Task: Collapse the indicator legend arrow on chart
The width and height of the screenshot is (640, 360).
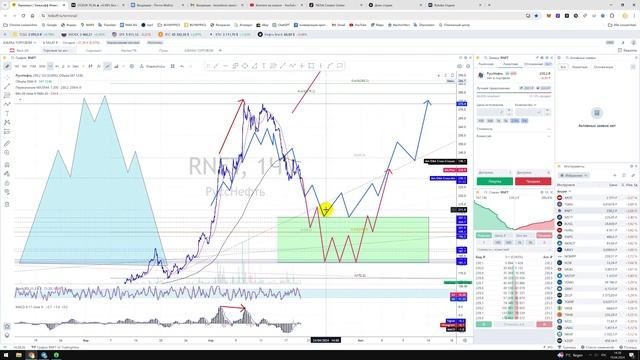Action: pyautogui.click(x=20, y=99)
